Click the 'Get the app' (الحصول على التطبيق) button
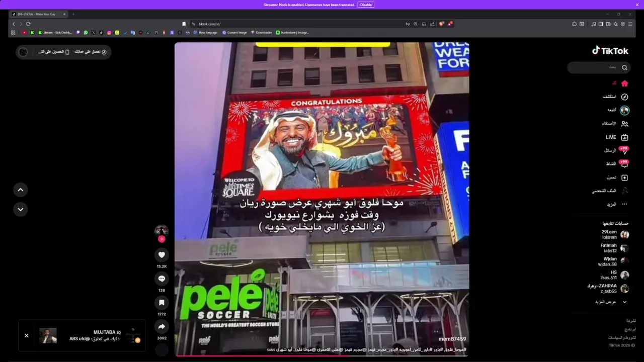644x362 pixels. click(x=54, y=52)
